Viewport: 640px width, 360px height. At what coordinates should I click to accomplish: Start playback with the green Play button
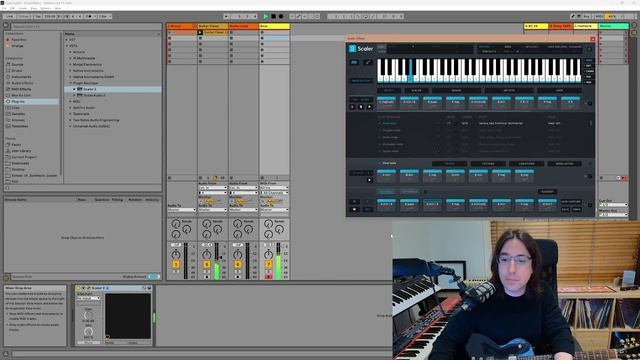coord(266,16)
